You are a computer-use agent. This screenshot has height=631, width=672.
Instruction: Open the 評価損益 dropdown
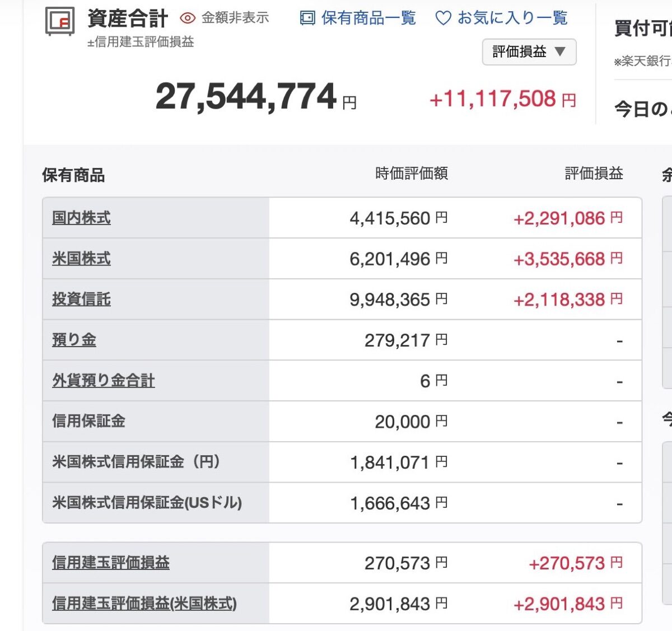529,52
